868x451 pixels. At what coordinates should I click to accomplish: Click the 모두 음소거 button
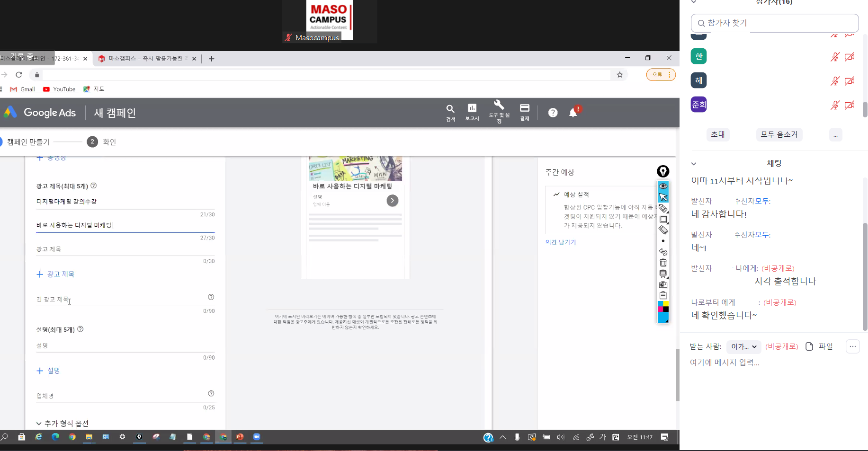point(779,134)
